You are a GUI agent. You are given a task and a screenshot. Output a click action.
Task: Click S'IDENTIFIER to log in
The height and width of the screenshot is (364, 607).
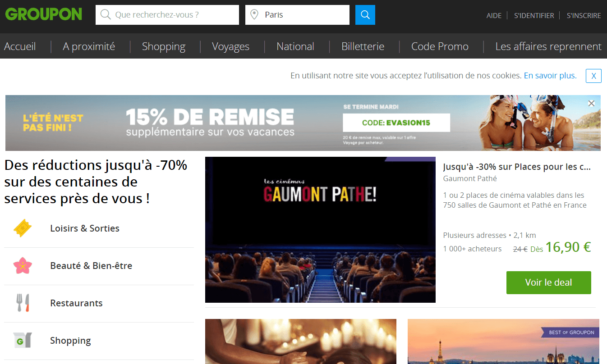534,15
